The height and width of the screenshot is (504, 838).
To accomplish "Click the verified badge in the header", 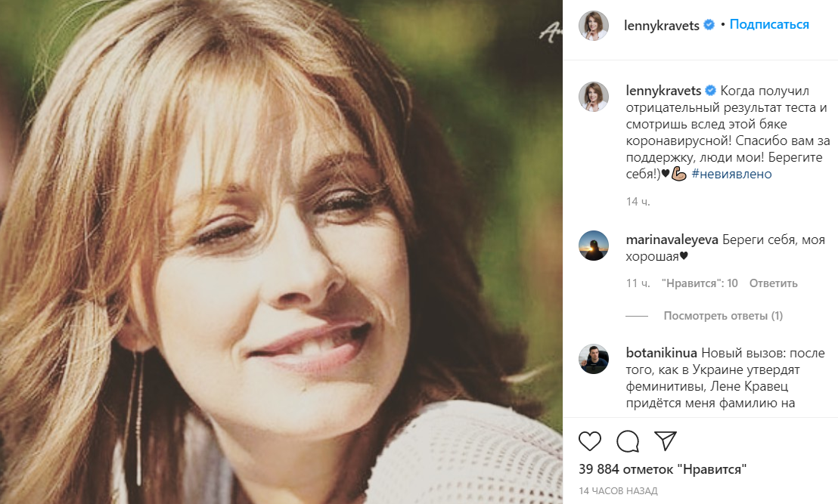I will coord(709,25).
